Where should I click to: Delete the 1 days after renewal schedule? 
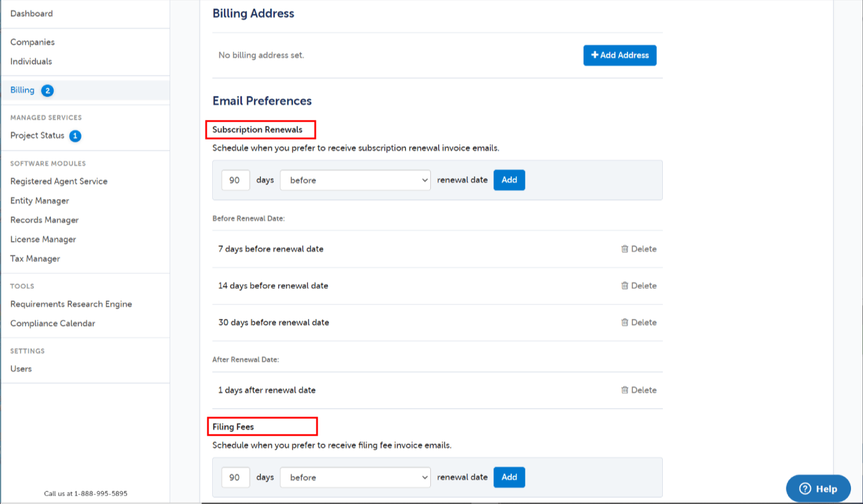coord(639,390)
